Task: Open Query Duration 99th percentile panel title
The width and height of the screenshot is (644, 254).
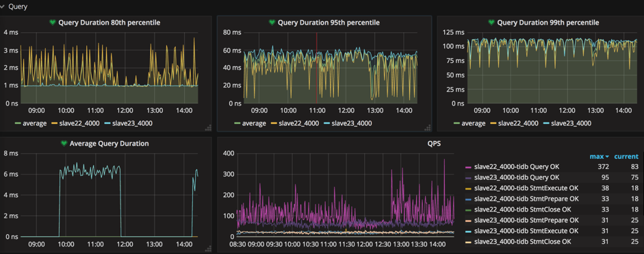Action: coord(548,23)
